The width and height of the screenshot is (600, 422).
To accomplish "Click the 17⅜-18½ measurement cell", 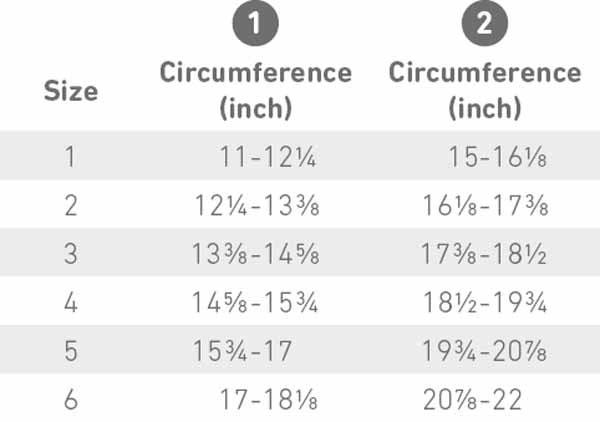I will pos(484,254).
